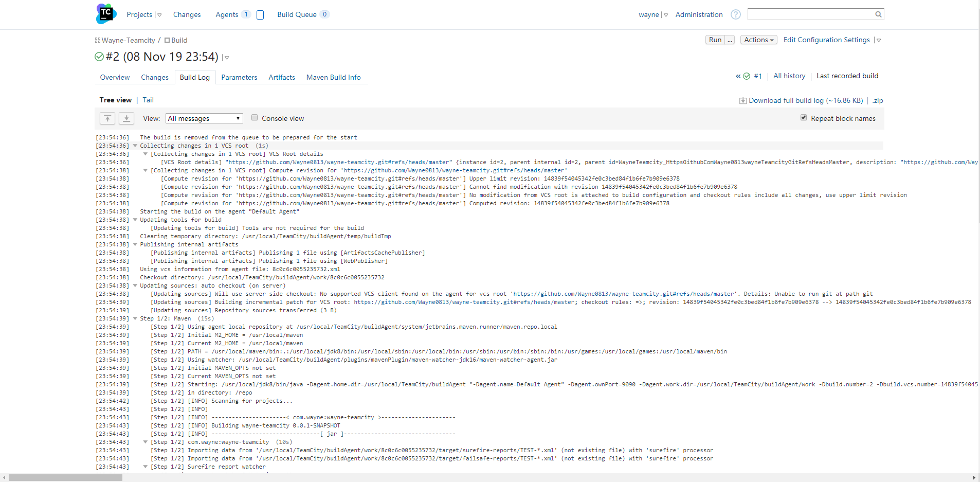The image size is (980, 482).
Task: Expand the build #2 title dropdown arrow
Action: click(x=227, y=58)
